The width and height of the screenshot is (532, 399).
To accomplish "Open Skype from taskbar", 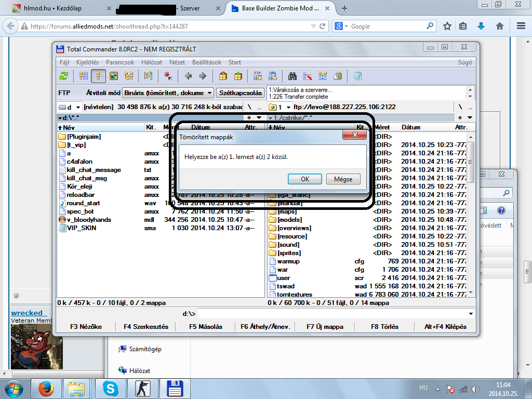I will 111,389.
